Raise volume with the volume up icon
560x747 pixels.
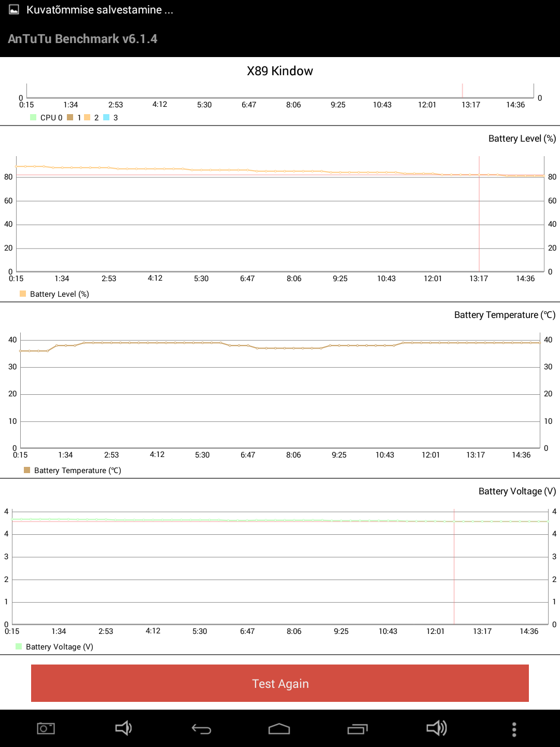tap(436, 728)
